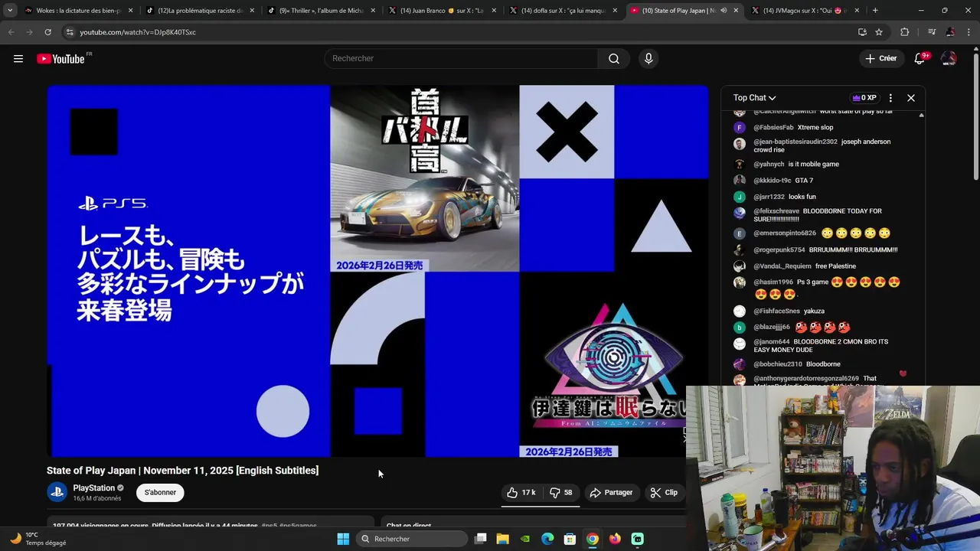Open Microsoft Store from taskbar

570,539
